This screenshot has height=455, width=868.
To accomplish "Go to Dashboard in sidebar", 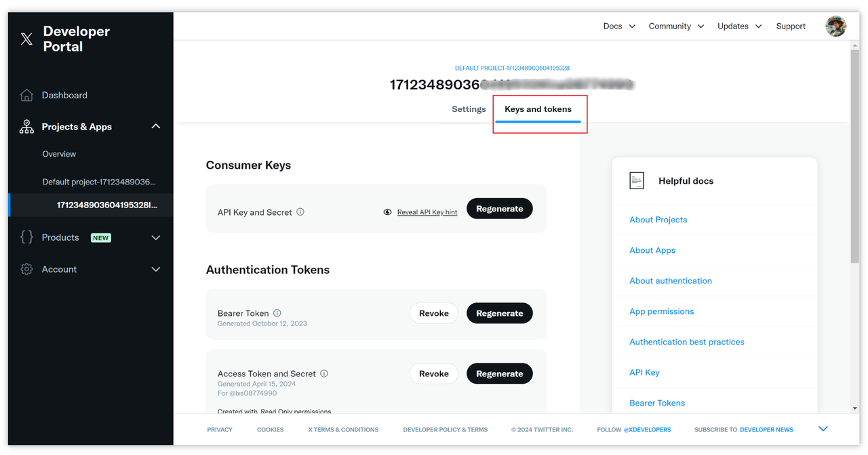I will tap(64, 95).
